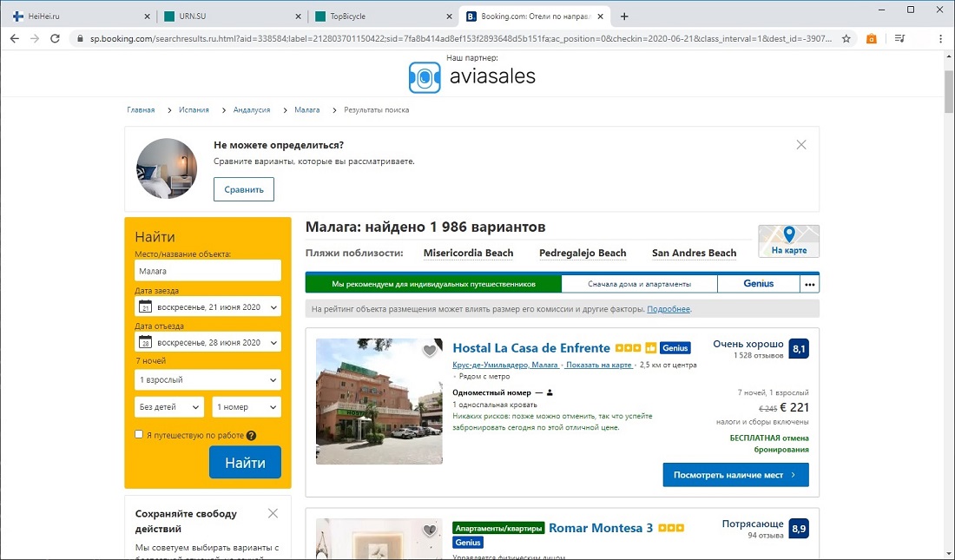Close the TopBicycle tab

pyautogui.click(x=449, y=16)
